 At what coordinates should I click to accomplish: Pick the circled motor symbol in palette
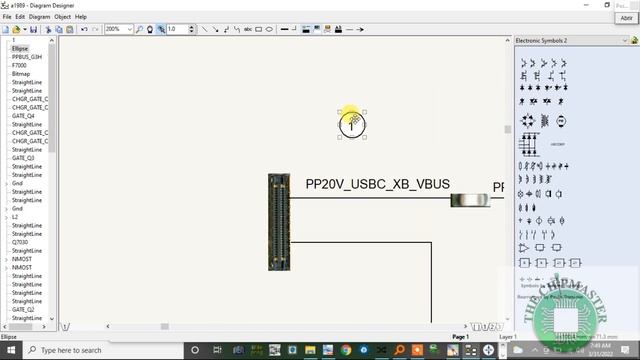tap(561, 121)
